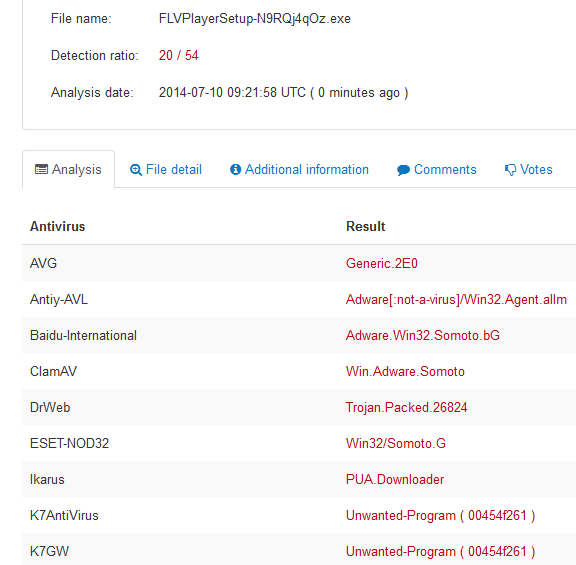
Task: Select the Votes tab
Action: (x=528, y=169)
